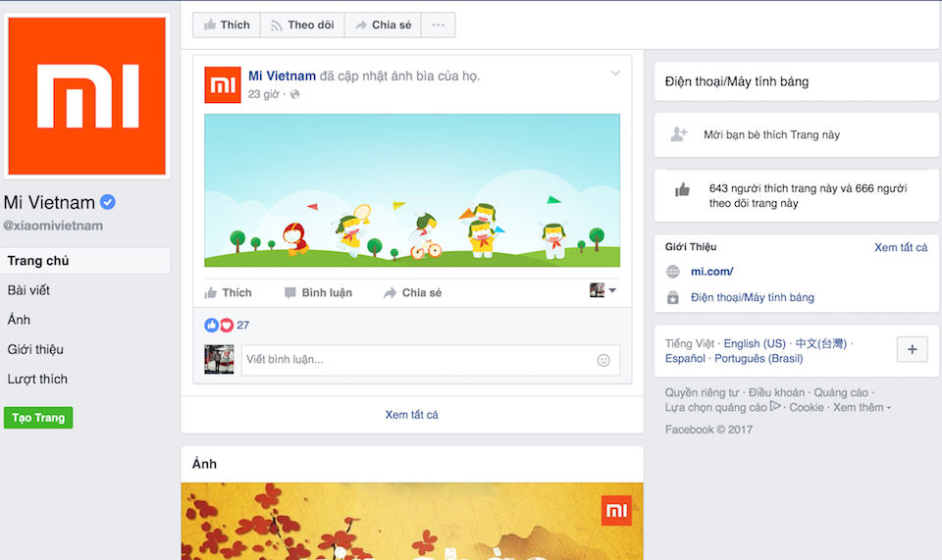942x560 pixels.
Task: Open the updated cover photo image
Action: (x=412, y=190)
